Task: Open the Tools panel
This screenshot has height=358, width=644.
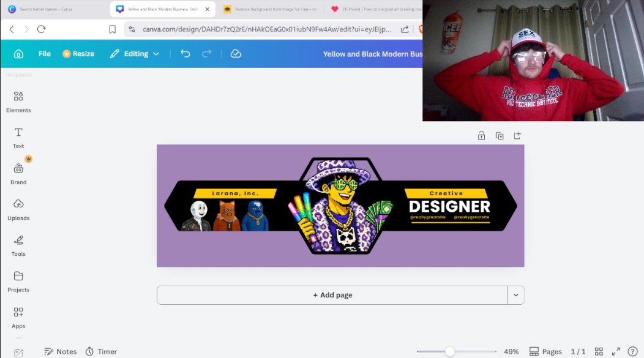Action: (x=18, y=245)
